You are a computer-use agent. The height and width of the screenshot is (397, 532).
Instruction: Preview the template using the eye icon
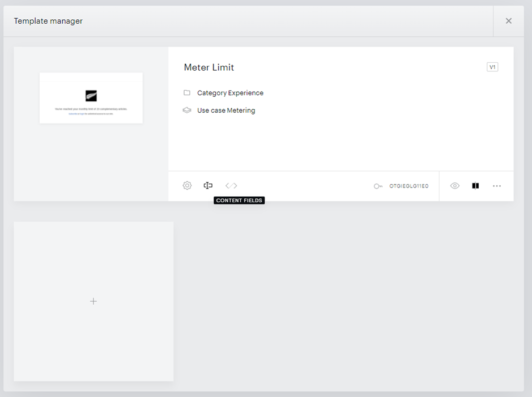[x=454, y=186]
